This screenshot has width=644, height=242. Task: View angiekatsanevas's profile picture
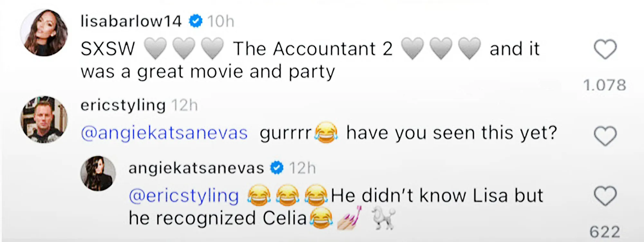98,173
